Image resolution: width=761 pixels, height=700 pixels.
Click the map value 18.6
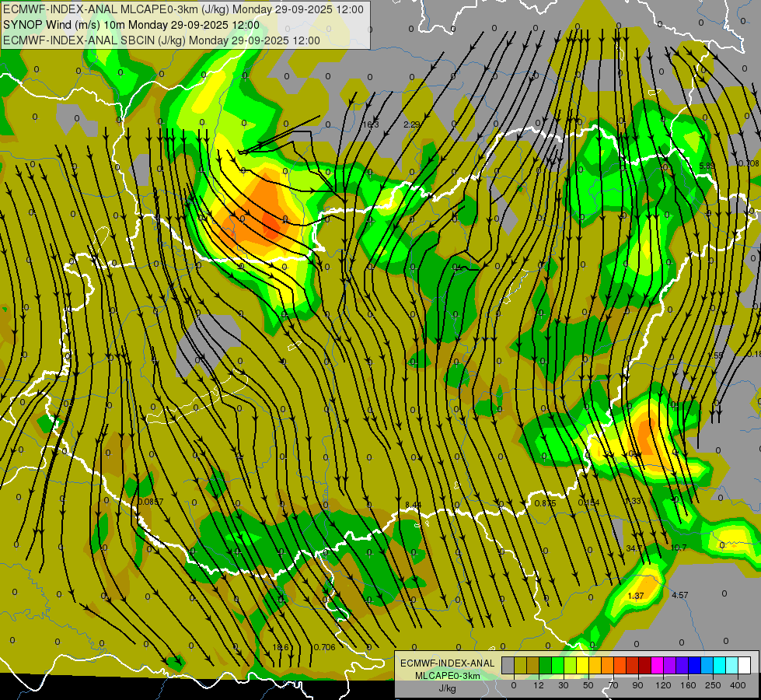coord(280,648)
